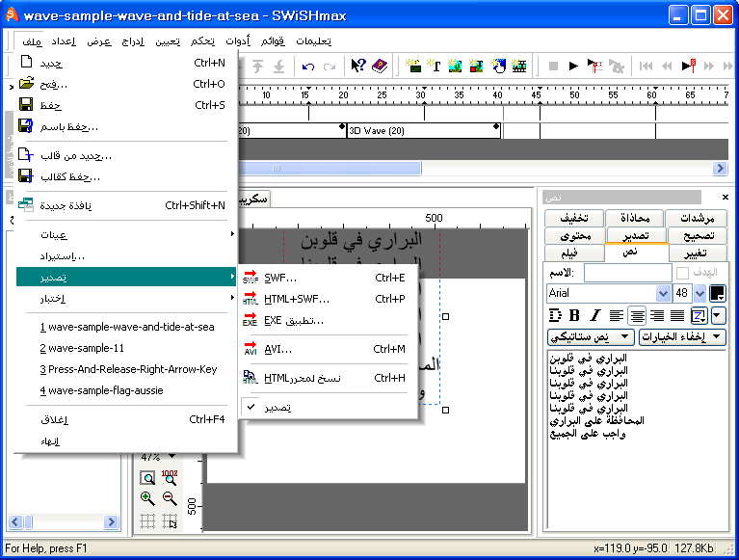Viewport: 739px width, 560px height.
Task: Close the نص text panel
Action: (x=726, y=197)
